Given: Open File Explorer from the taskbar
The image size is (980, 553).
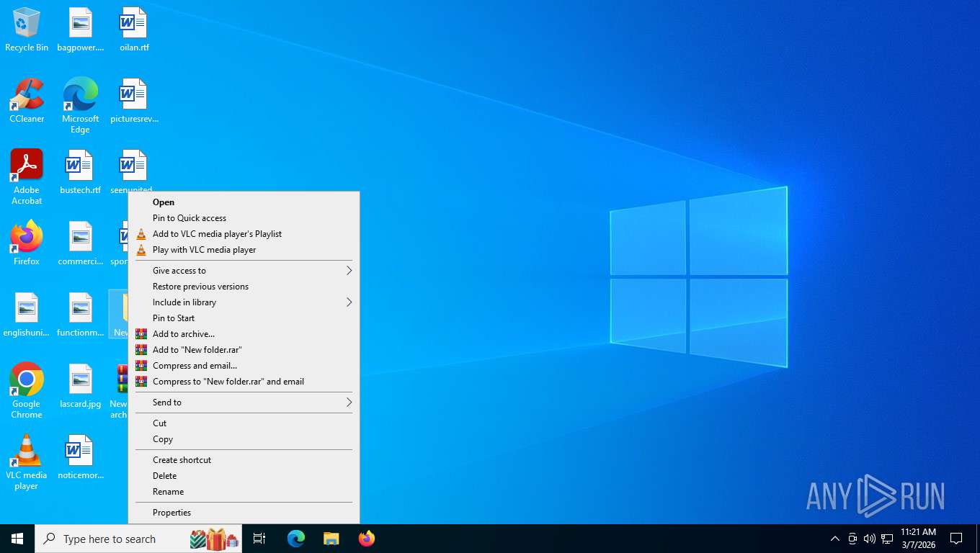Looking at the screenshot, I should tap(331, 539).
